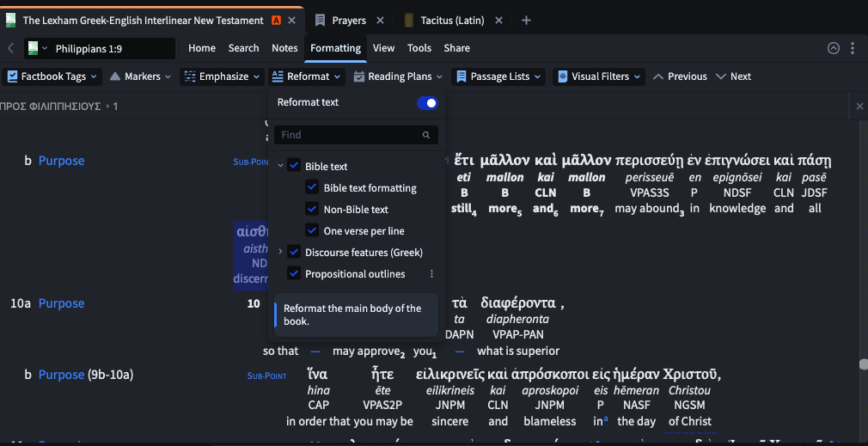Click the gloss 'what is superior'
The image size is (868, 446).
coord(518,351)
